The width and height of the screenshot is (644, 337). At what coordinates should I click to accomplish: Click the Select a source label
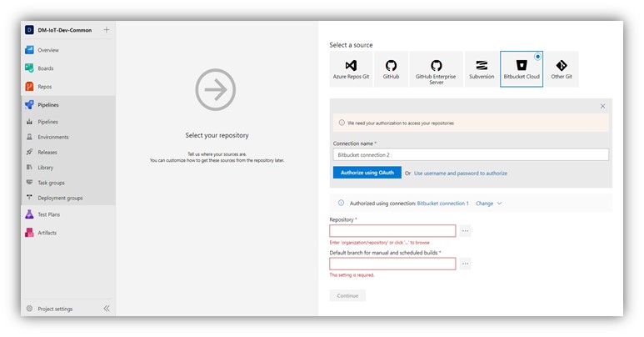click(x=351, y=45)
